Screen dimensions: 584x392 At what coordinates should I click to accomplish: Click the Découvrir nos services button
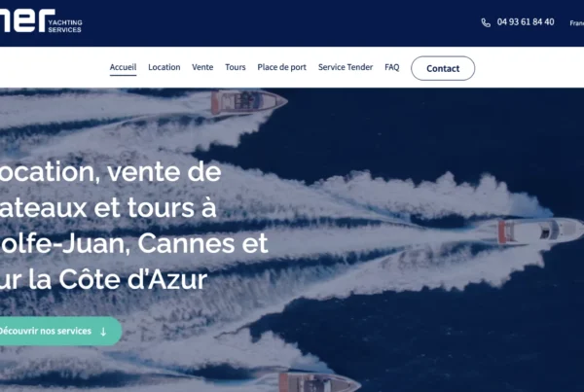(x=60, y=331)
